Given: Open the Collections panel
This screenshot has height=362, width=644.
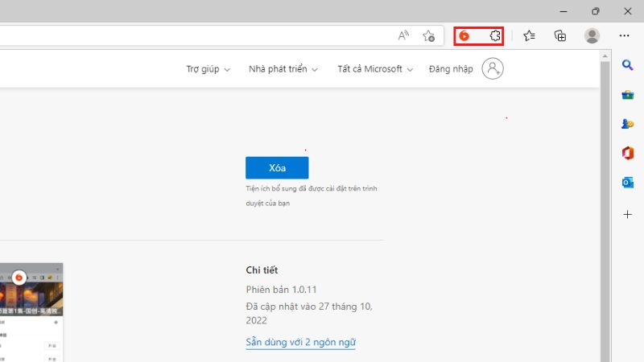Looking at the screenshot, I should click(x=560, y=35).
